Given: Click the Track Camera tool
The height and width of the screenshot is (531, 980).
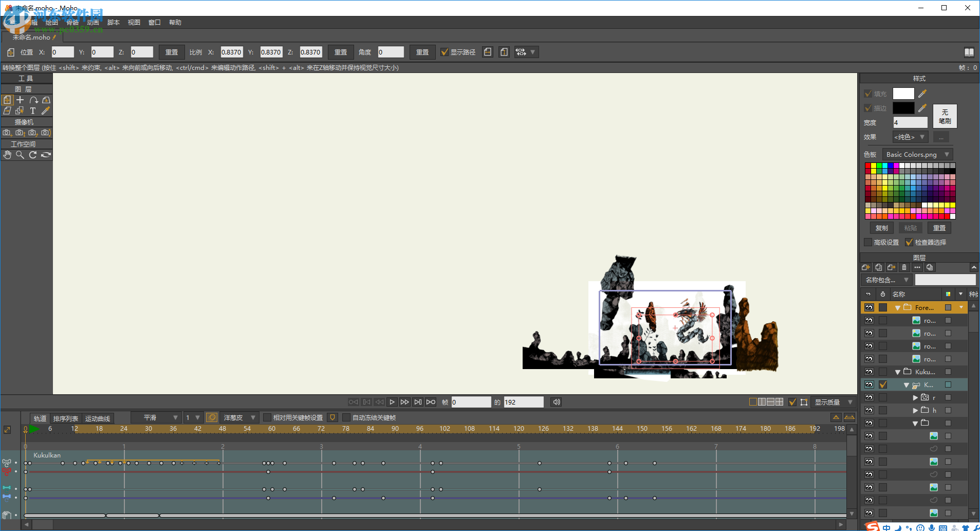Looking at the screenshot, I should coord(7,133).
